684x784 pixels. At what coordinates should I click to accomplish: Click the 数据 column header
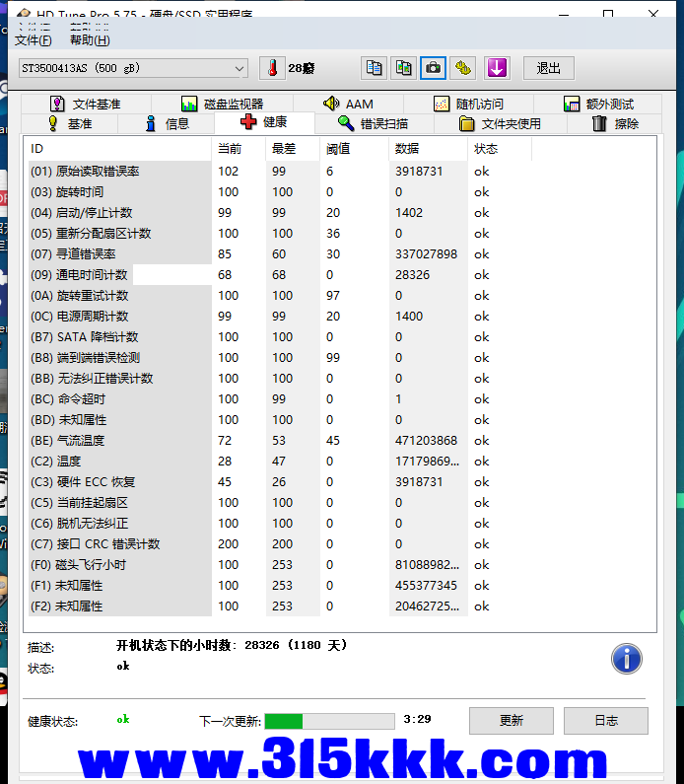[x=406, y=149]
